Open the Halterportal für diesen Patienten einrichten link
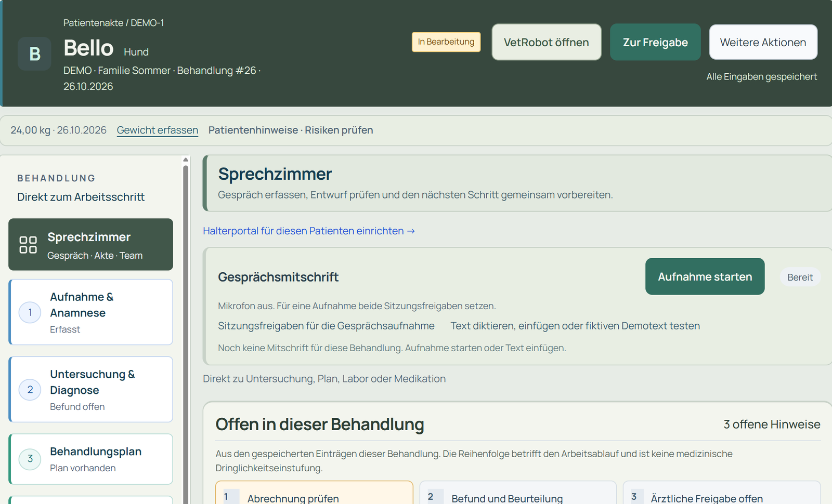The width and height of the screenshot is (832, 504). tap(309, 231)
